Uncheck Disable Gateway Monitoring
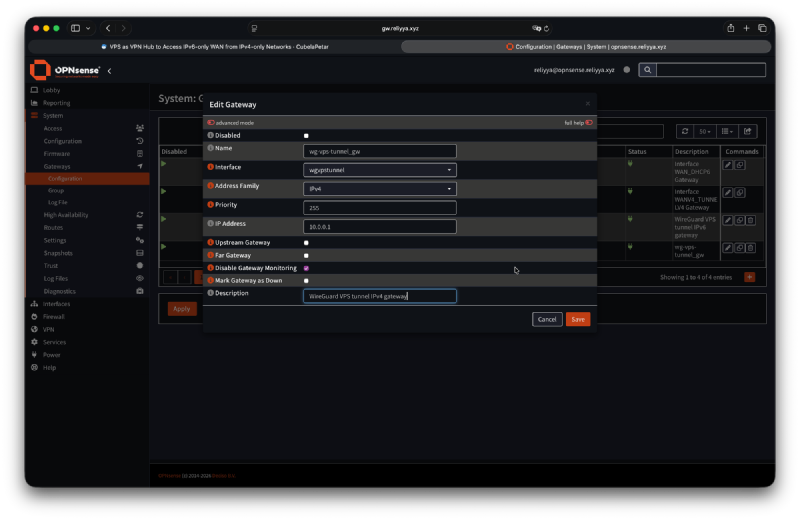The image size is (800, 520). click(306, 268)
